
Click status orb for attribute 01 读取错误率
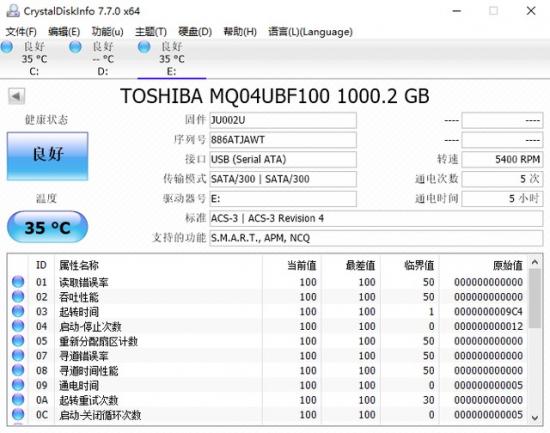tap(18, 282)
